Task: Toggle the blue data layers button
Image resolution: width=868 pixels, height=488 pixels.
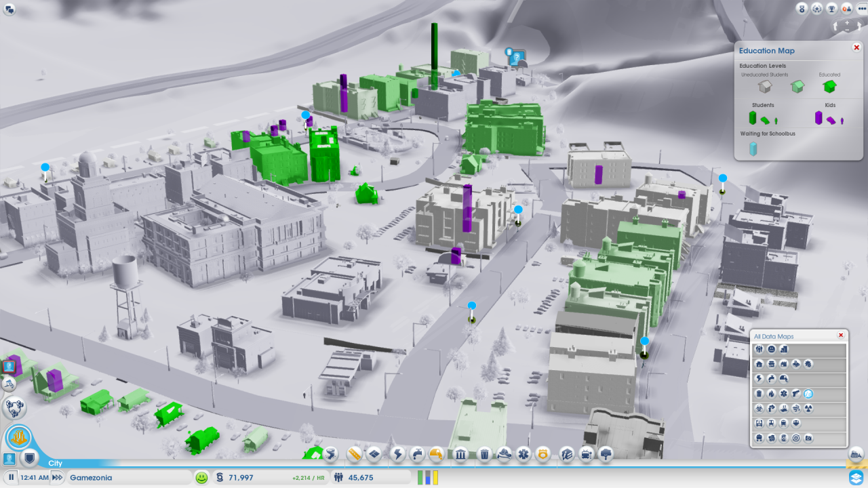Action: pyautogui.click(x=856, y=477)
